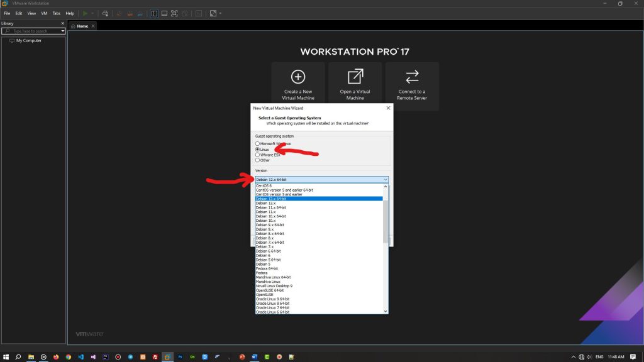Click the revert snapshot toolbar icon

(x=130, y=13)
